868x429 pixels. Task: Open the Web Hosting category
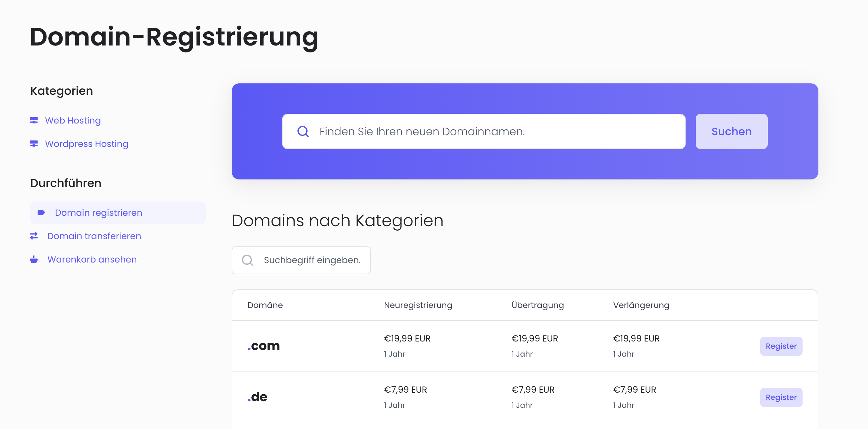73,120
